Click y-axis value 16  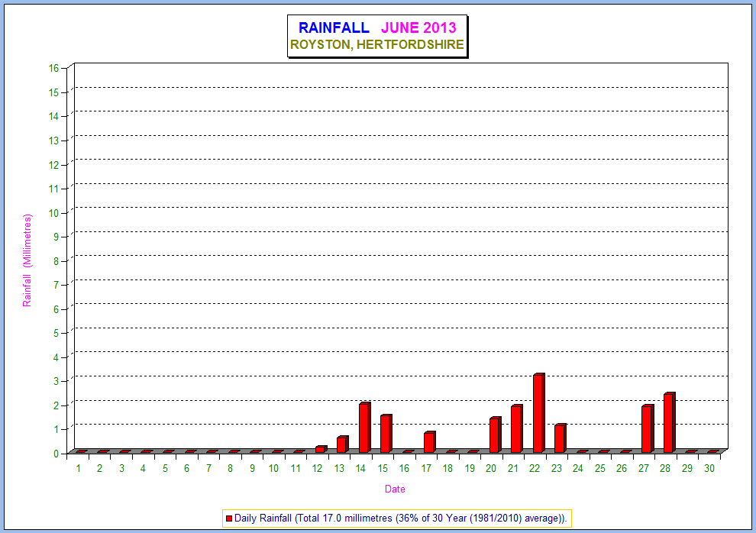point(53,68)
